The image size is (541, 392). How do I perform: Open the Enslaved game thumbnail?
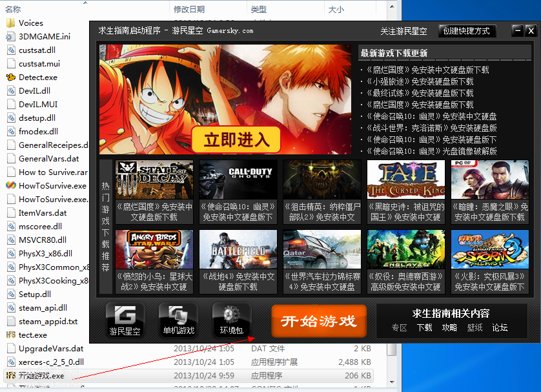pos(406,249)
